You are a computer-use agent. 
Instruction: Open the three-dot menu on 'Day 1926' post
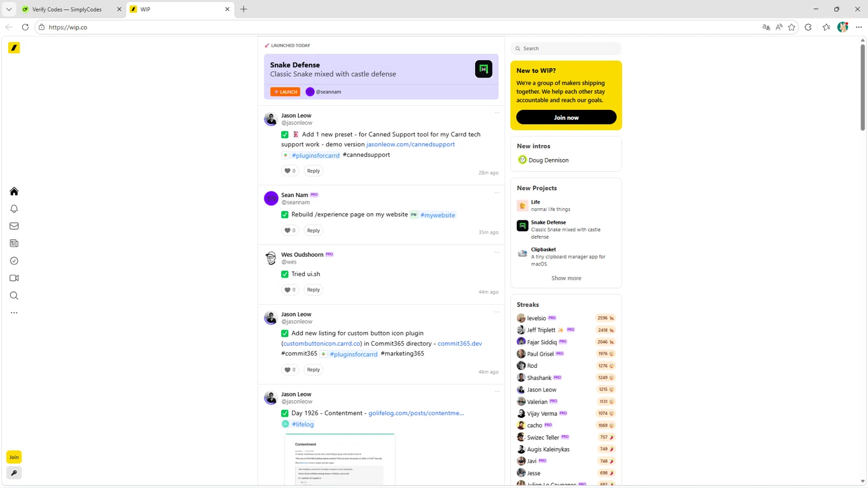pos(496,391)
